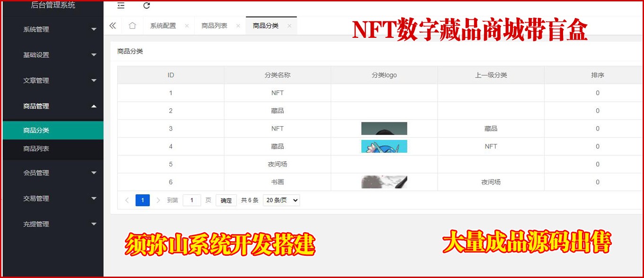Screen dimensions: 644x278
Task: Switch to the 系统配置 tab
Action: click(x=163, y=26)
